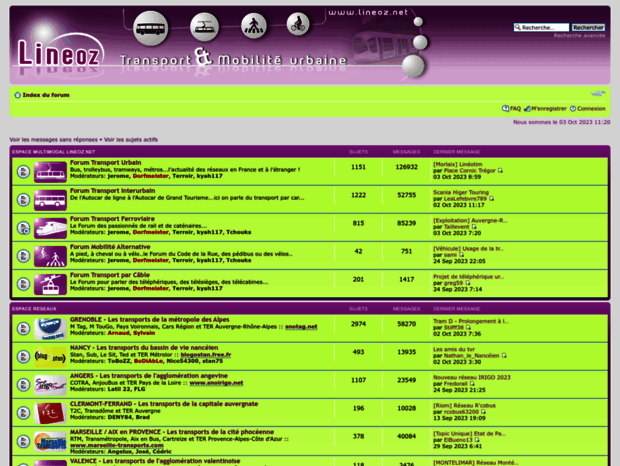The width and height of the screenshot is (620, 466).
Task: Click status icon for Clermont-Ferrand forum
Action: pos(23,413)
